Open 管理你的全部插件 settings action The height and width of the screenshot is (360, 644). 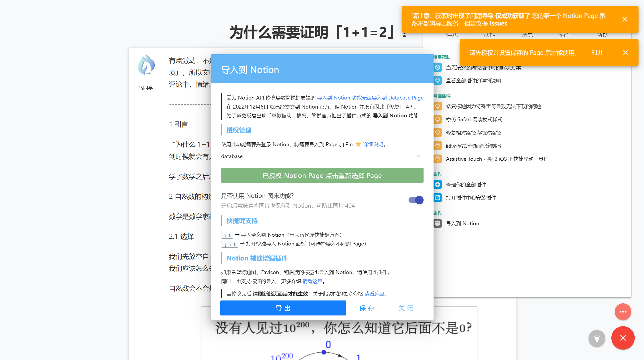pos(438,185)
